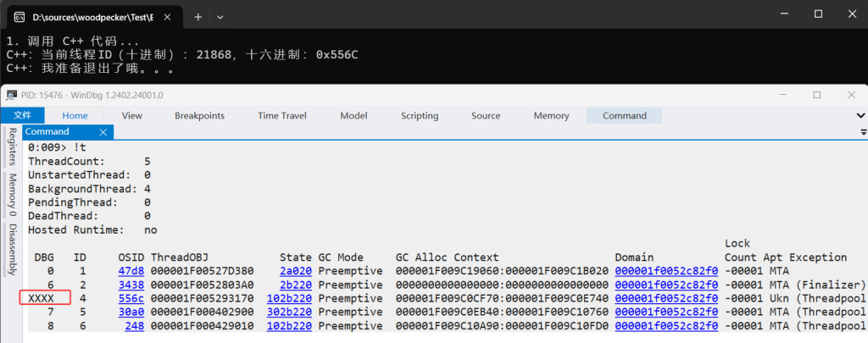Open the 文件 menu
The height and width of the screenshot is (343, 868).
point(22,115)
